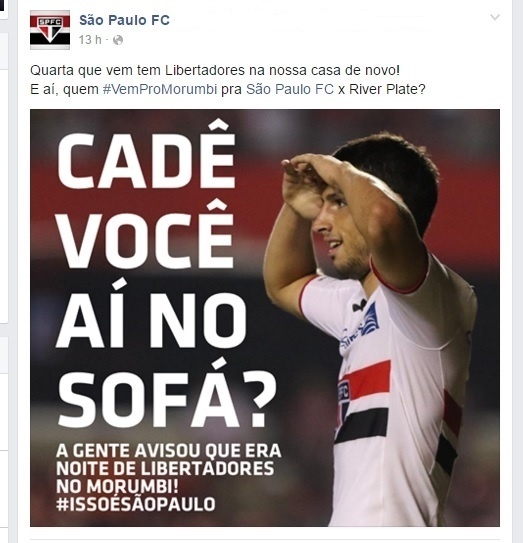Expand the post options chevron
Image resolution: width=523 pixels, height=543 pixels.
pos(495,17)
